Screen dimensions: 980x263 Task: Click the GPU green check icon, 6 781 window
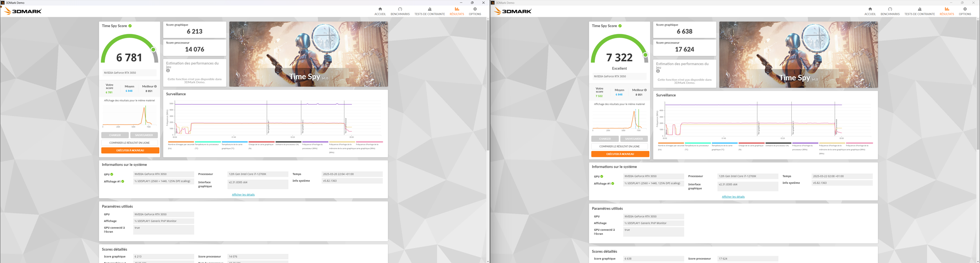112,174
